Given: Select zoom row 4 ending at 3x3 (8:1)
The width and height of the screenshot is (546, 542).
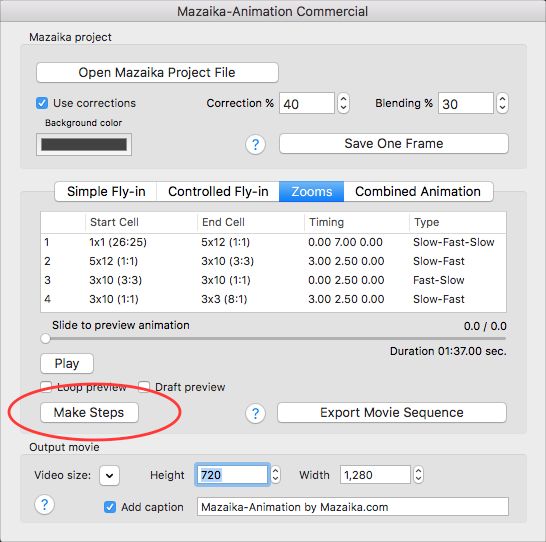Looking at the screenshot, I should point(273,299).
